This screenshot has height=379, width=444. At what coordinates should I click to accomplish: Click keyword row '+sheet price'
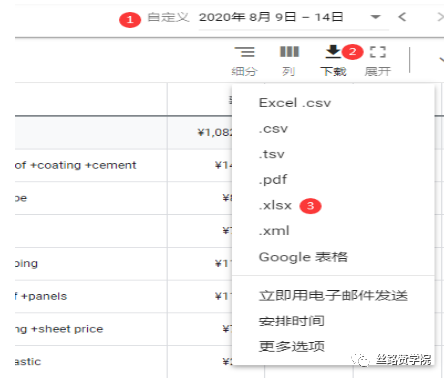(x=59, y=329)
